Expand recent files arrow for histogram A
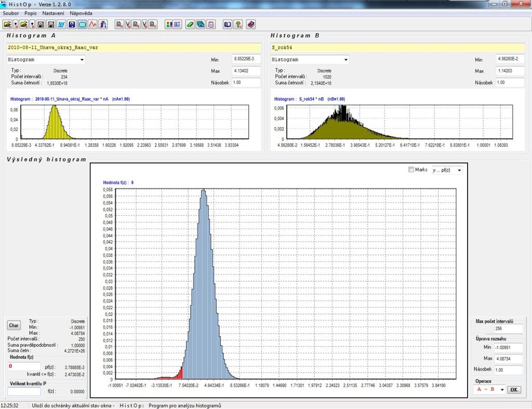 click(x=16, y=24)
